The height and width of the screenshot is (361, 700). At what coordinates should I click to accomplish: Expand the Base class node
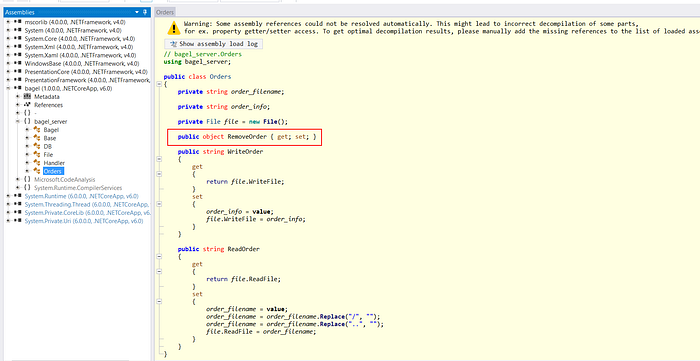pos(27,138)
